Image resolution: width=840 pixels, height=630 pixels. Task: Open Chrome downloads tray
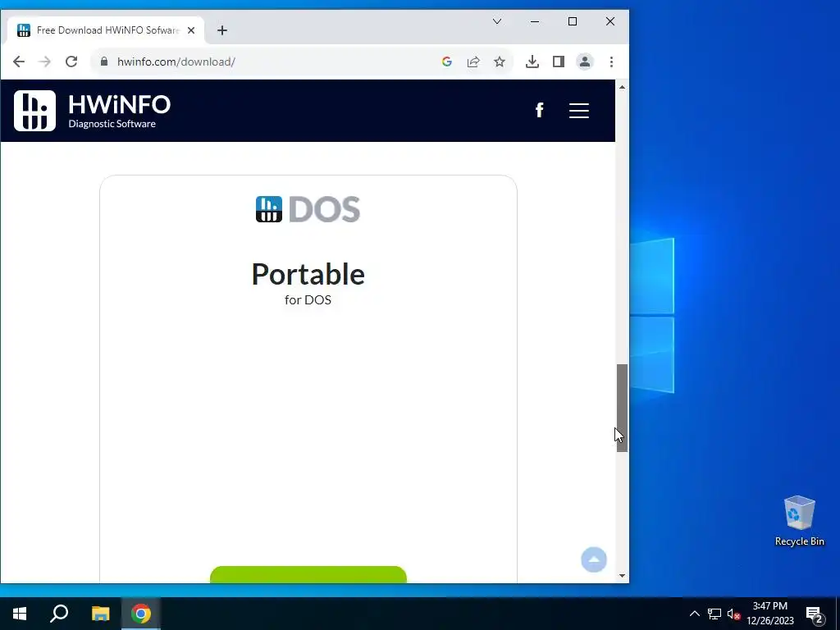pyautogui.click(x=532, y=62)
